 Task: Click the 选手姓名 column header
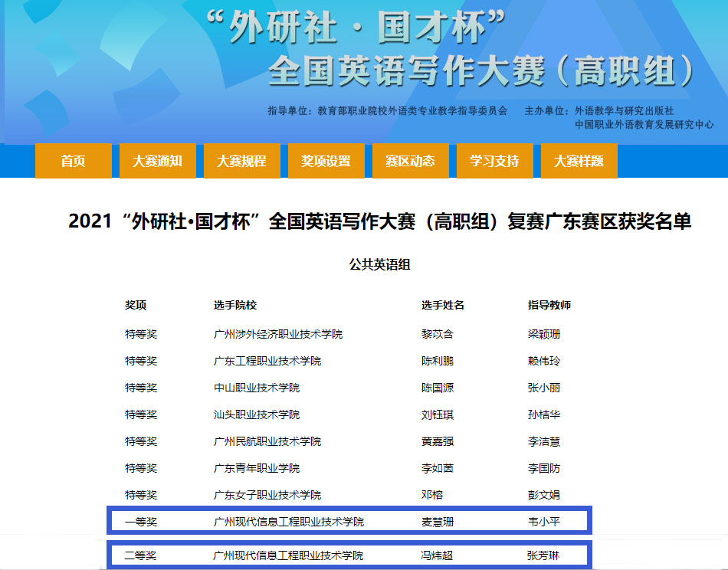click(442, 305)
